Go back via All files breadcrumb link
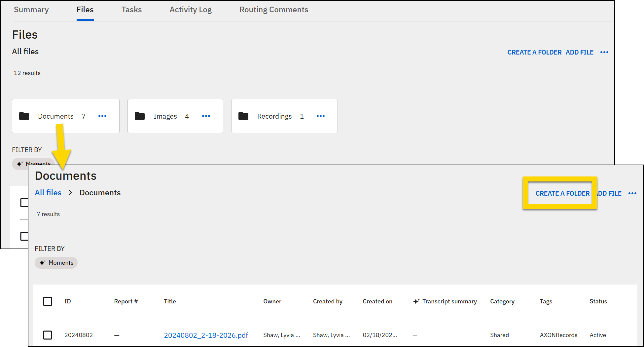Image resolution: width=644 pixels, height=347 pixels. pyautogui.click(x=48, y=193)
